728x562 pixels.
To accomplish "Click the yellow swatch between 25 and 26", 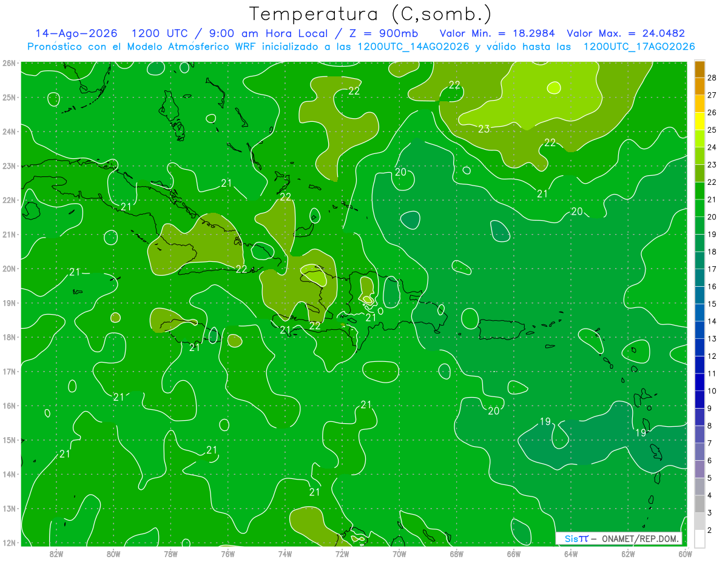I will [x=699, y=121].
